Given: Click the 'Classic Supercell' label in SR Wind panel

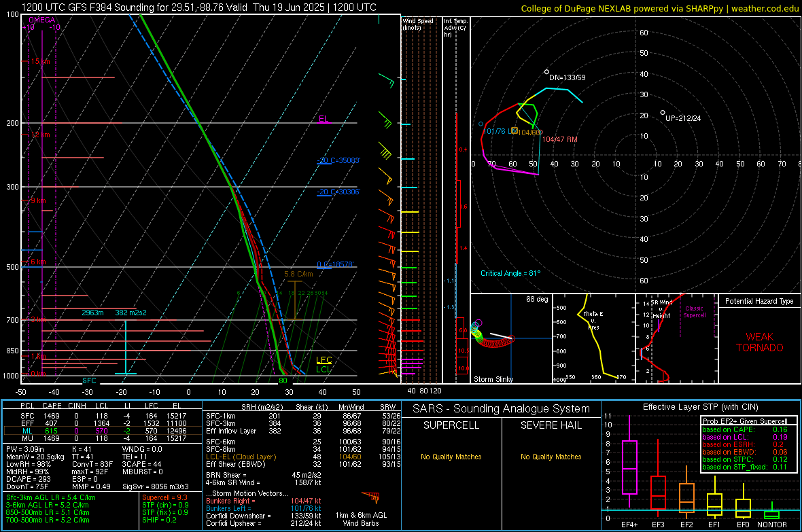Looking at the screenshot, I should pyautogui.click(x=694, y=312).
